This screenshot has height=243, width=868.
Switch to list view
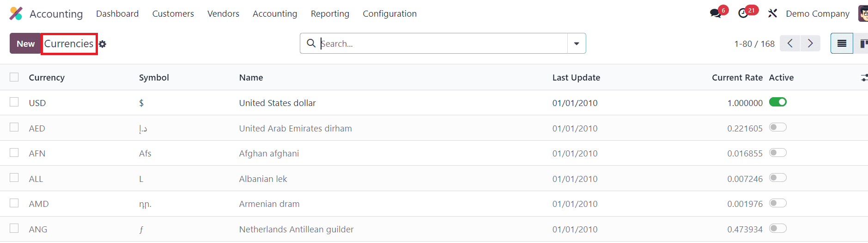tap(842, 44)
